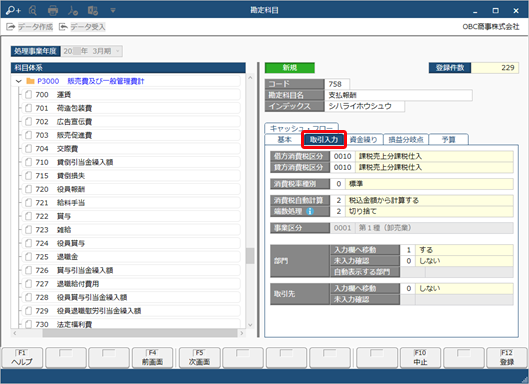Select account 722 賞与
The height and width of the screenshot is (384, 529).
(132, 216)
